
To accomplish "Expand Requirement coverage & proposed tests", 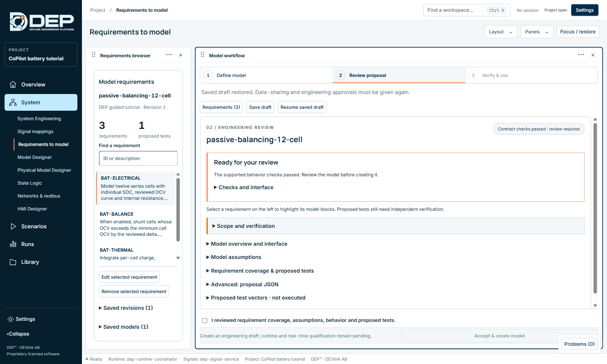I will pyautogui.click(x=260, y=271).
